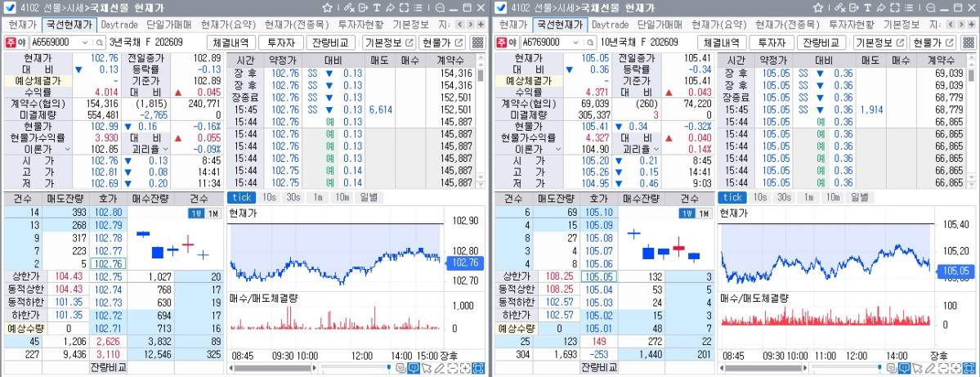Viewport: 980px width, 377px height.
Task: Open symbol code dropdown A6769000
Action: click(x=576, y=43)
